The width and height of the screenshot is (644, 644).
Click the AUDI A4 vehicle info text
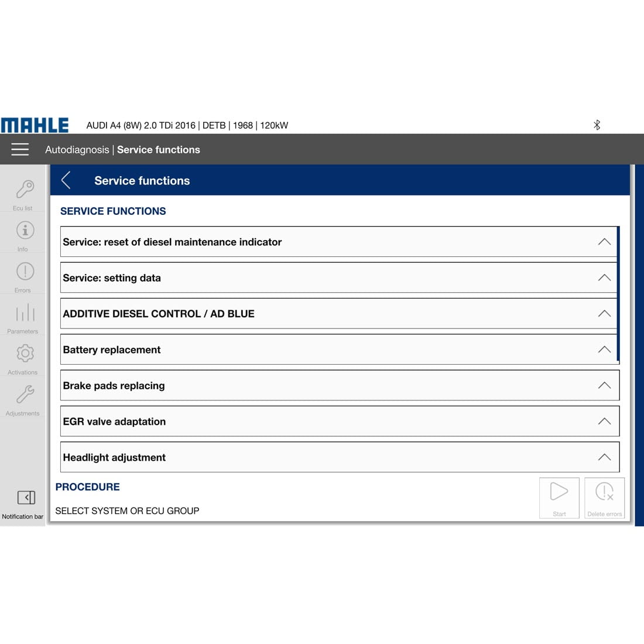tap(187, 126)
